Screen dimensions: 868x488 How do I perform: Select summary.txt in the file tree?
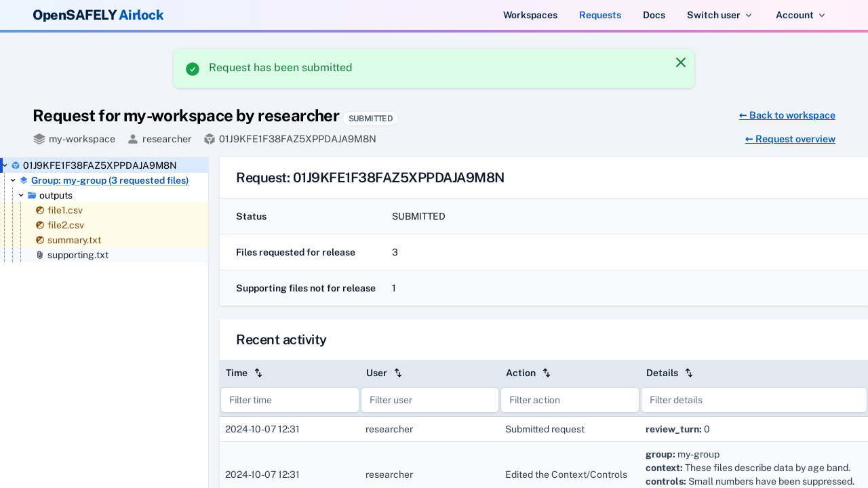(x=74, y=240)
